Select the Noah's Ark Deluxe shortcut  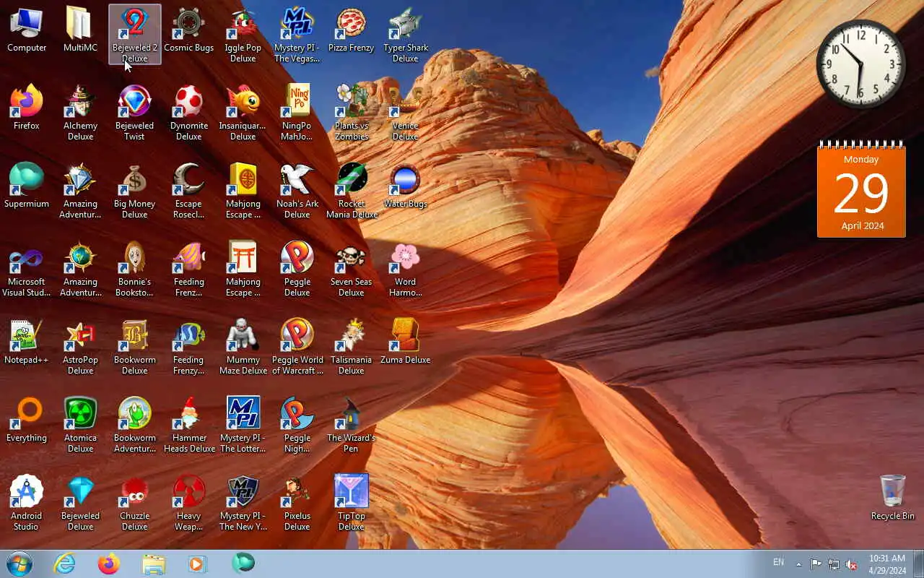[297, 191]
